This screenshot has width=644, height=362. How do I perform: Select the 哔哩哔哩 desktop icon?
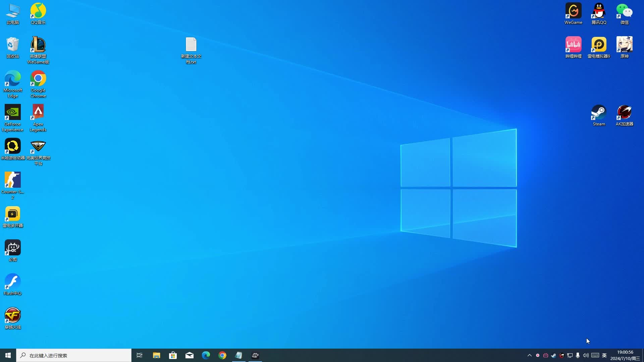[573, 48]
